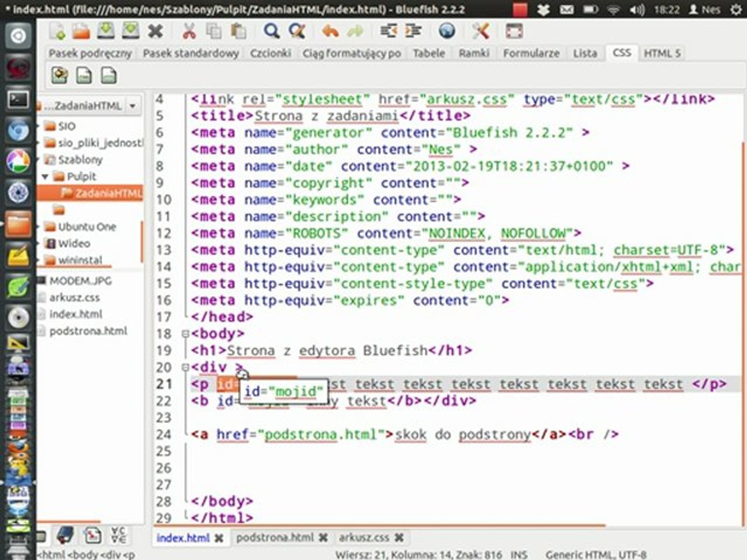Close the podstrona.html document tab
The width and height of the screenshot is (747, 560).
(x=323, y=538)
